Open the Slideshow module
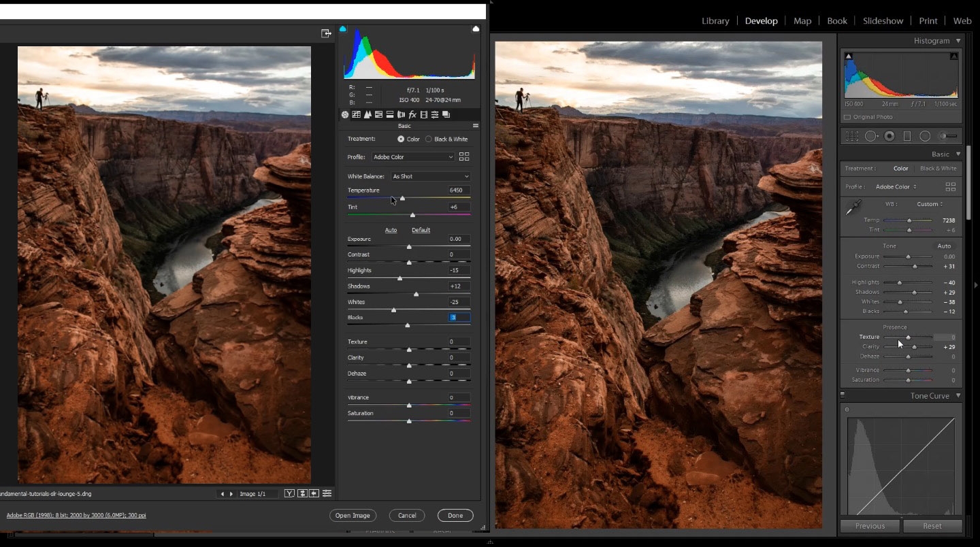Viewport: 980px width, 547px height. [x=883, y=21]
